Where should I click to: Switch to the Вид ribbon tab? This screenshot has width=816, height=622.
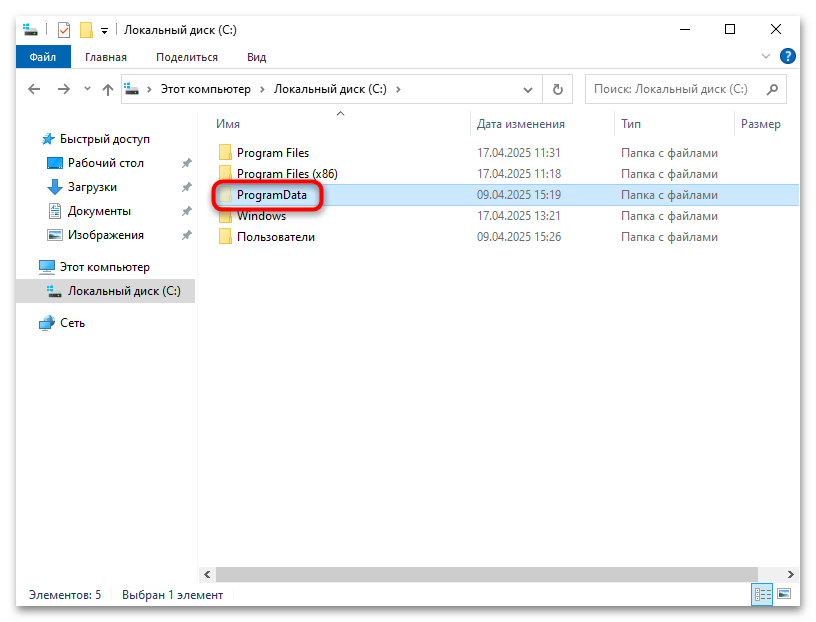(x=257, y=57)
